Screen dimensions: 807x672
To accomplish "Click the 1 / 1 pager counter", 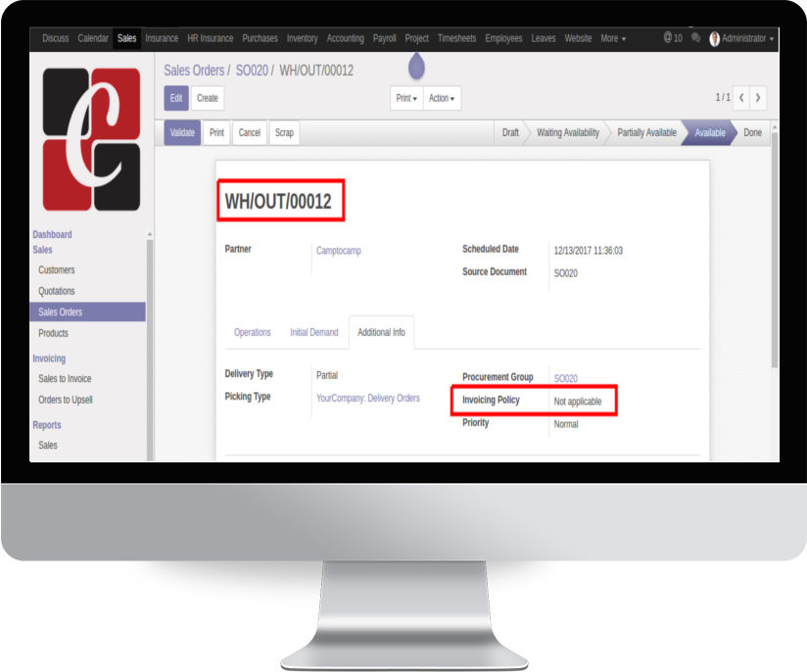I will [723, 97].
